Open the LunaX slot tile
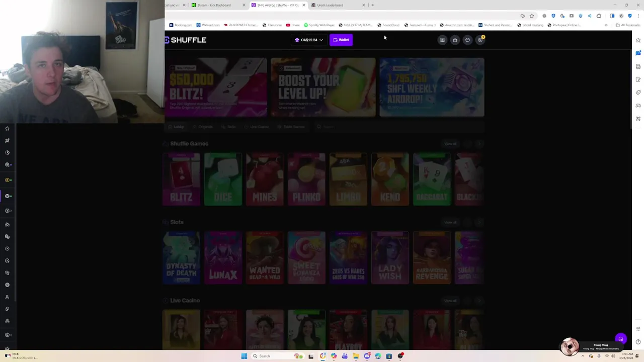This screenshot has height=362, width=644. (x=223, y=258)
